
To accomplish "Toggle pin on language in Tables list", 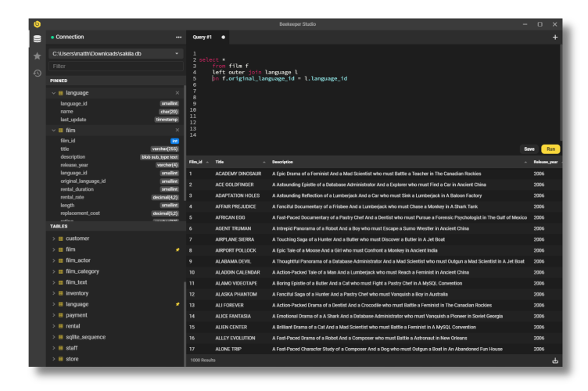I will 177,304.
